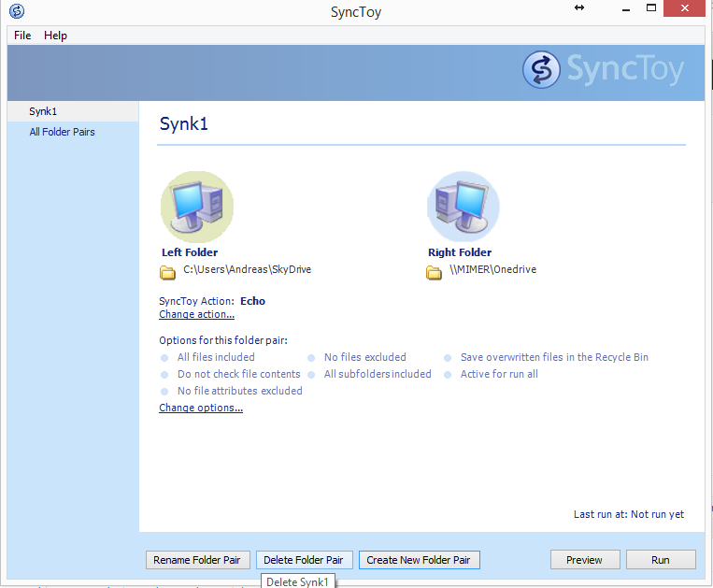Click the Last run at: Not run yet status
713x588 pixels.
tap(628, 514)
